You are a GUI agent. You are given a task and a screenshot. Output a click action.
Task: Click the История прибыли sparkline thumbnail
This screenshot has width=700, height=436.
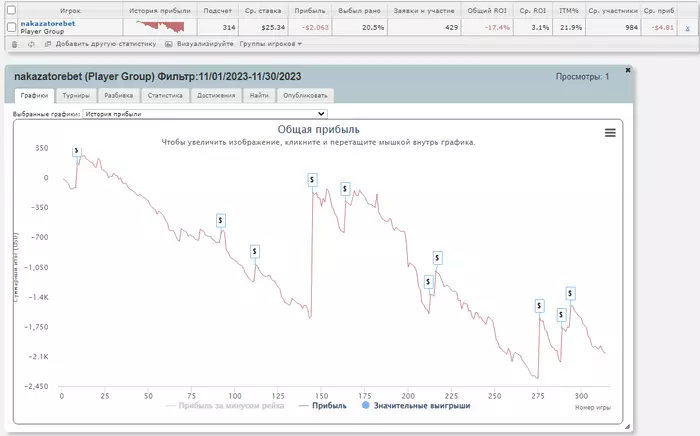click(160, 27)
